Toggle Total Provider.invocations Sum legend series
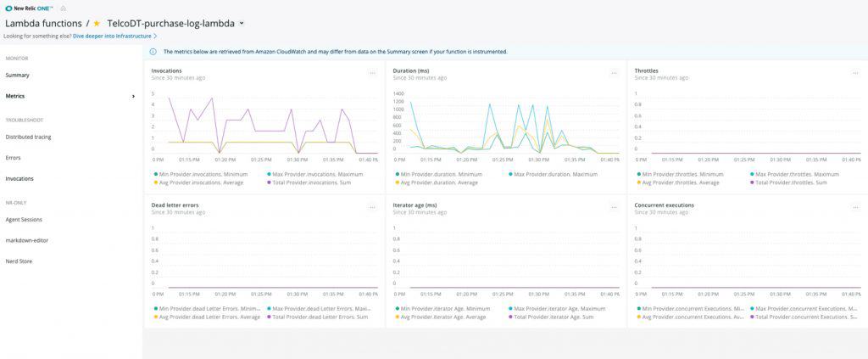Image resolution: width=868 pixels, height=359 pixels. click(313, 182)
